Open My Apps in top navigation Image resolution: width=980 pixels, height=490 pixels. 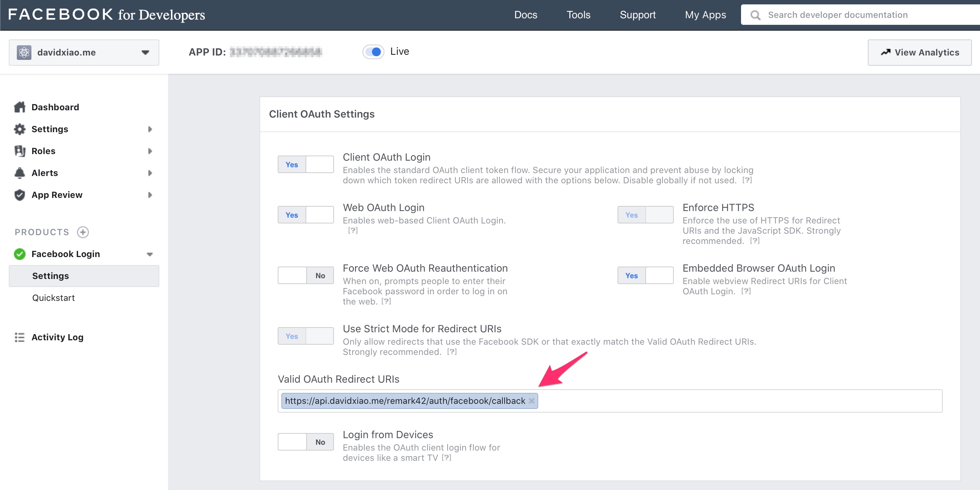tap(705, 15)
